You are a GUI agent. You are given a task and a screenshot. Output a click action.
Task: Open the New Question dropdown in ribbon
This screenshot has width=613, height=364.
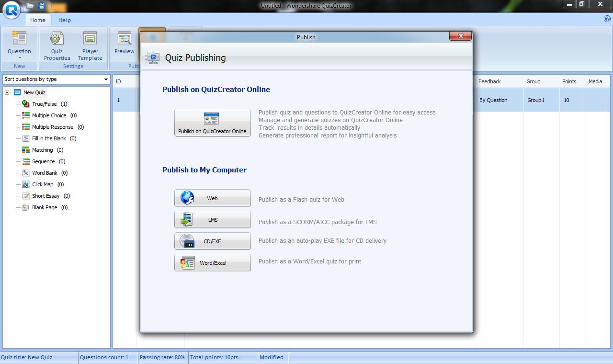click(x=19, y=45)
